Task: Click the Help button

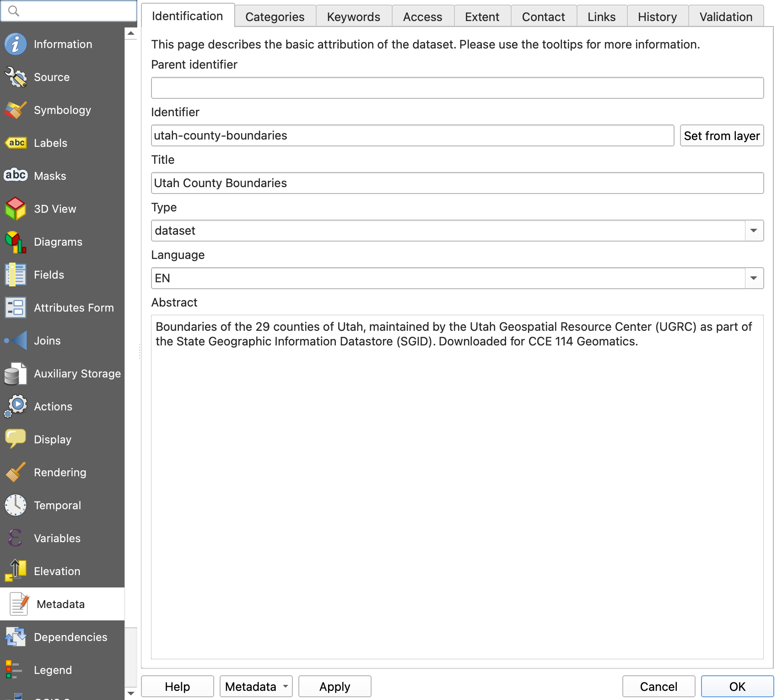Action: coord(178,687)
